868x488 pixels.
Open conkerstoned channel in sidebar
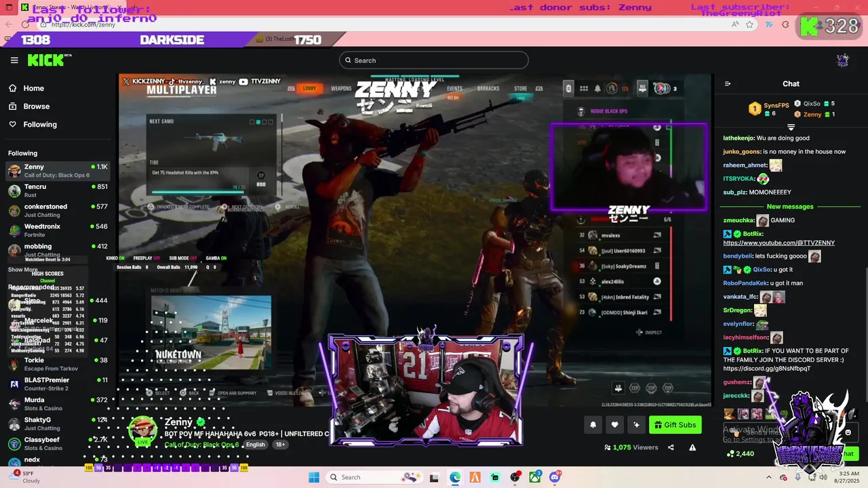coord(58,210)
